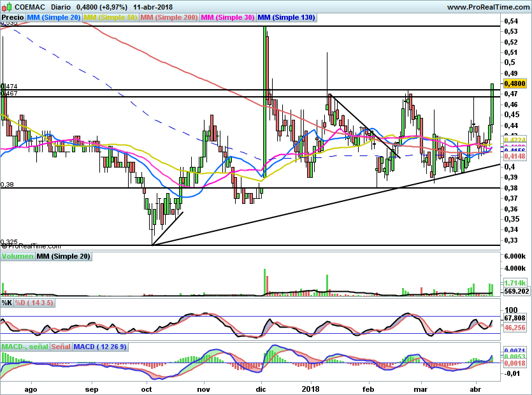Select the MM (Simple 30) label
The height and width of the screenshot is (395, 532).
(x=227, y=17)
